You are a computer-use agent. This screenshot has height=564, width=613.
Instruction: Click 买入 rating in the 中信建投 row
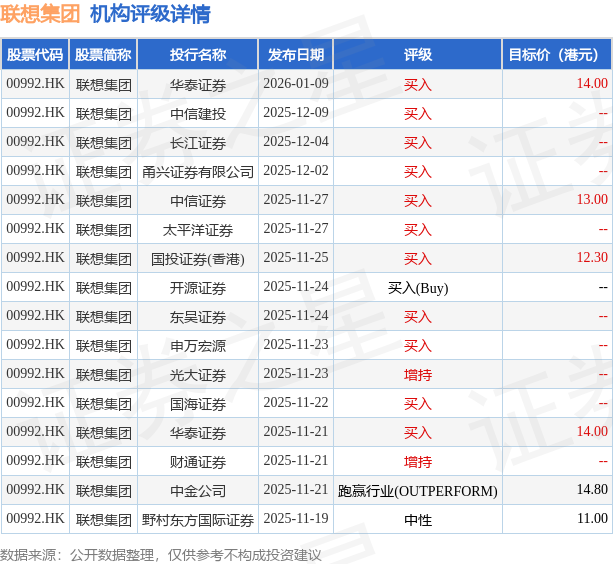click(418, 113)
